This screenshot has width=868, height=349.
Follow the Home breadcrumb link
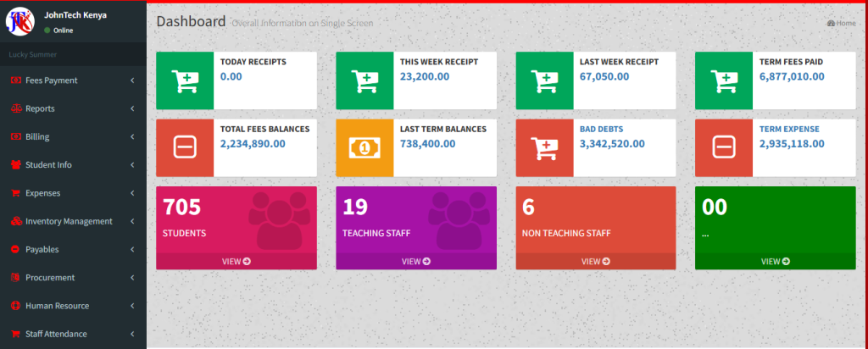point(845,23)
